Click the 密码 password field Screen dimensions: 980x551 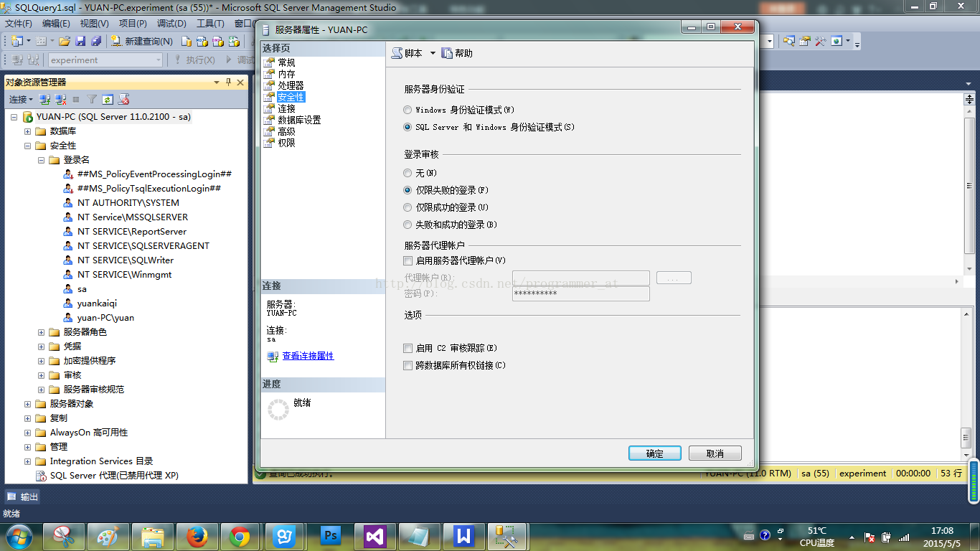[580, 294]
